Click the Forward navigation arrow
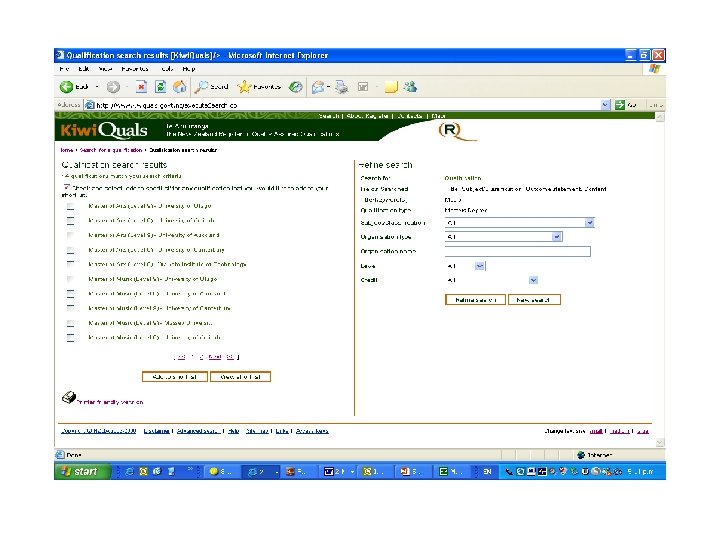The height and width of the screenshot is (540, 720). (113, 87)
